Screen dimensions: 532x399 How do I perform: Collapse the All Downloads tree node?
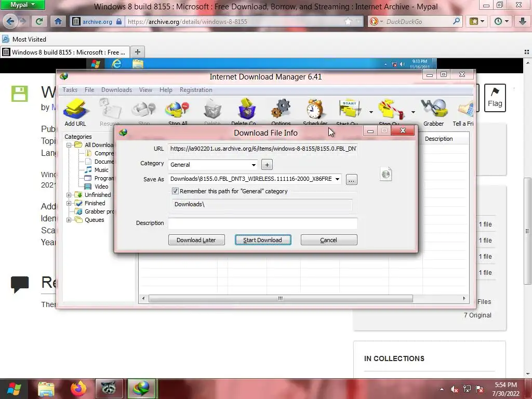click(x=69, y=145)
